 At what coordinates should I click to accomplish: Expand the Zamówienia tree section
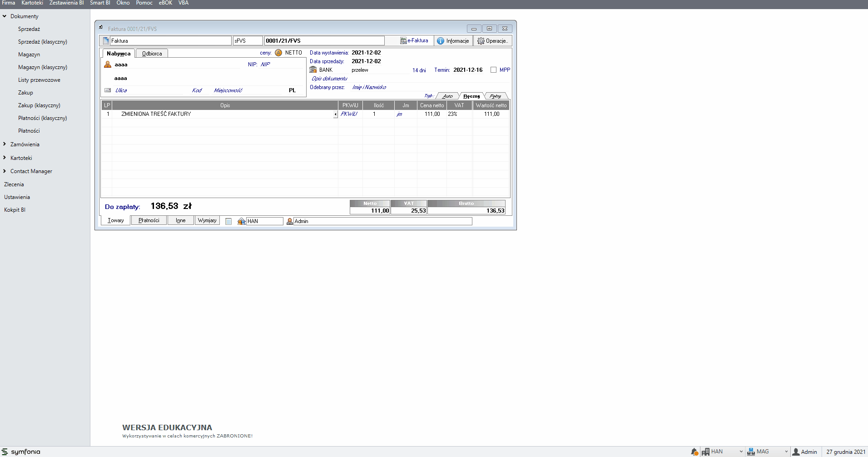pyautogui.click(x=5, y=144)
